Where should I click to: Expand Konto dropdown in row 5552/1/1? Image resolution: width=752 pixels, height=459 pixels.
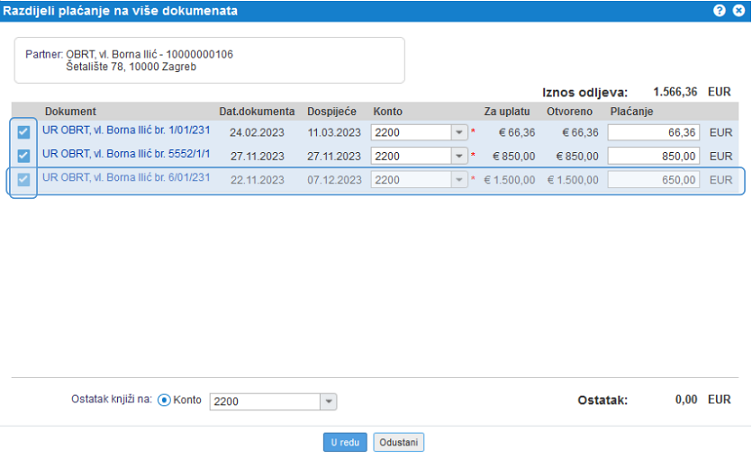click(459, 156)
